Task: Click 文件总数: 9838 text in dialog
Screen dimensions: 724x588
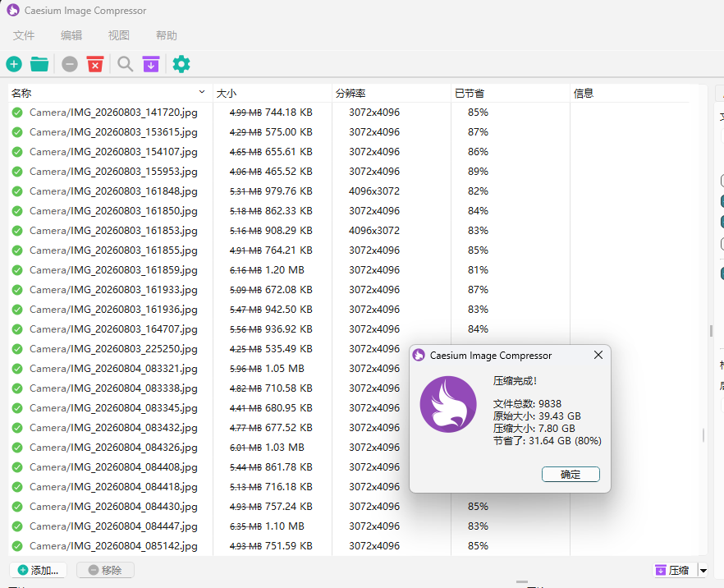Action: click(x=527, y=404)
